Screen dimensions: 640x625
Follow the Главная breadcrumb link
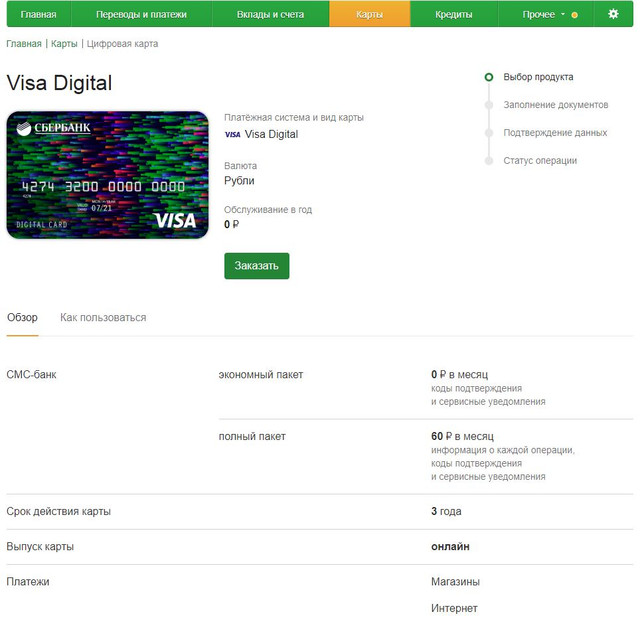[24, 44]
